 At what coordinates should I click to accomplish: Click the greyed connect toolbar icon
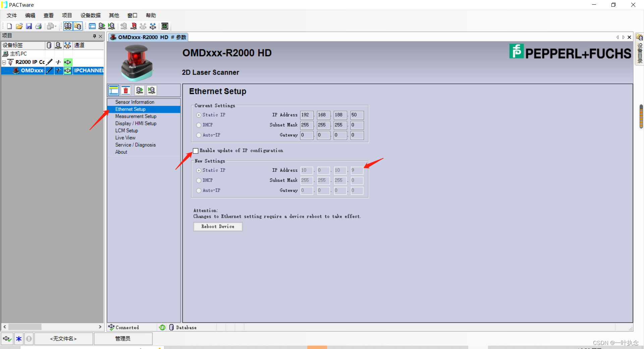pyautogui.click(x=143, y=26)
